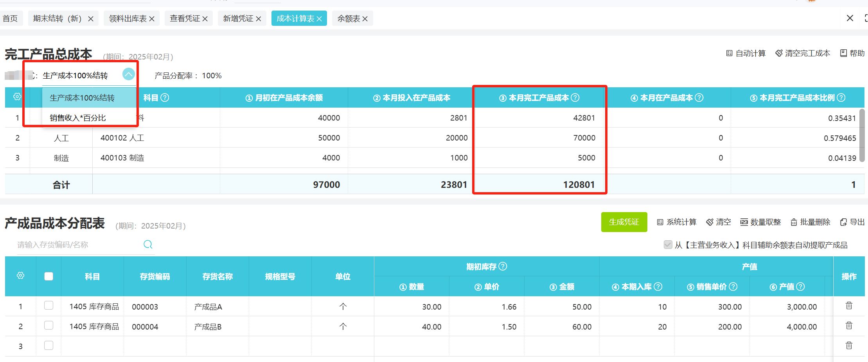The width and height of the screenshot is (868, 362).
Task: Click the 清空完工成本 eraser icon
Action: point(779,53)
